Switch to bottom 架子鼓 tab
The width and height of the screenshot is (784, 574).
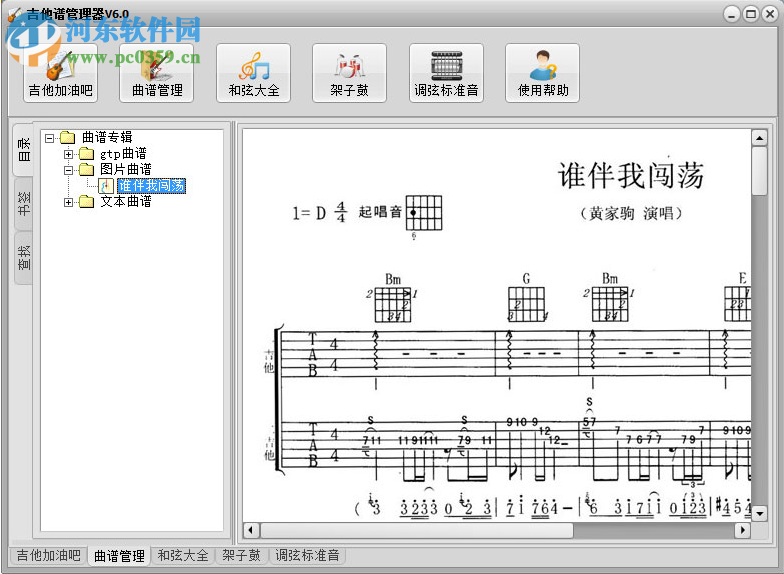click(242, 556)
